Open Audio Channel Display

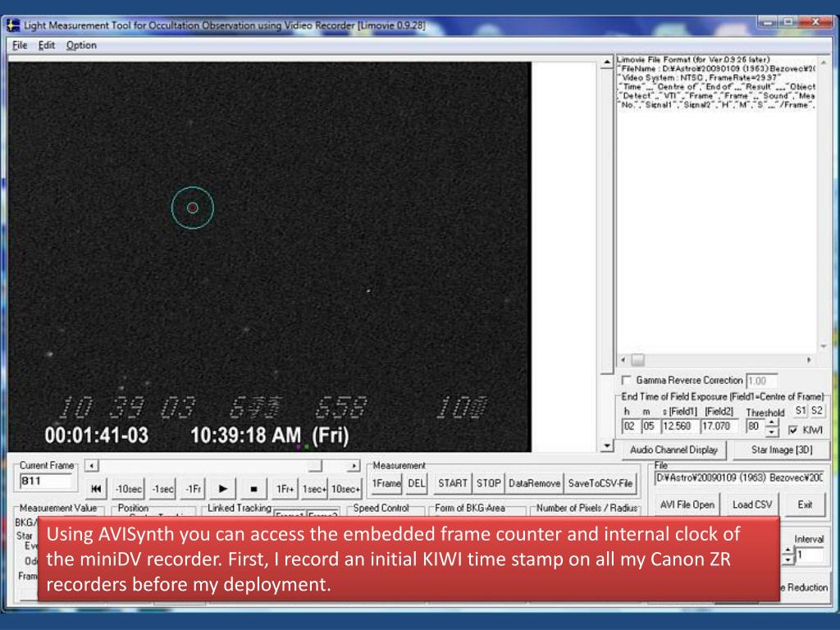coord(674,450)
